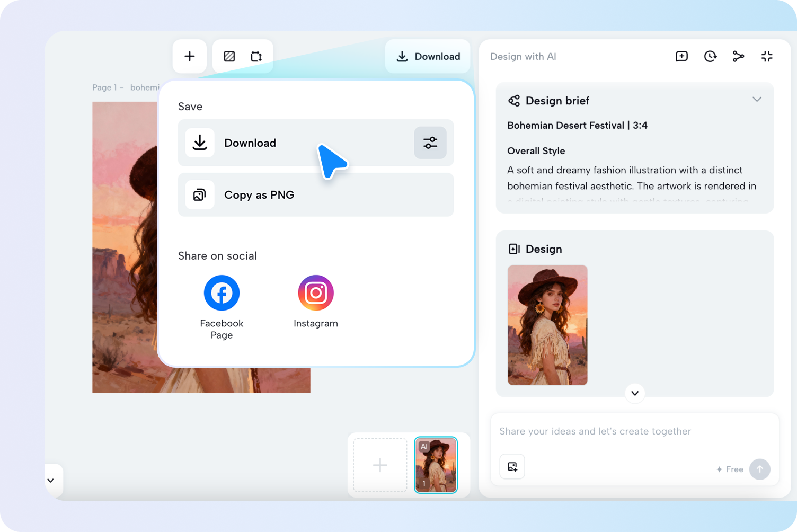Share the design to Instagram
The image size is (797, 532).
[315, 293]
